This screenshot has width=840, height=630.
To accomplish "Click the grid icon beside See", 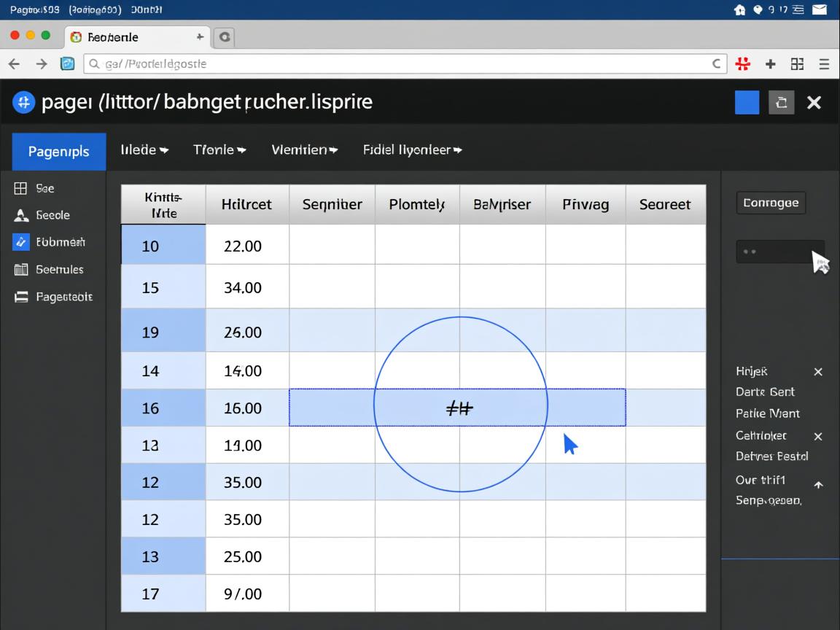I will pos(20,189).
